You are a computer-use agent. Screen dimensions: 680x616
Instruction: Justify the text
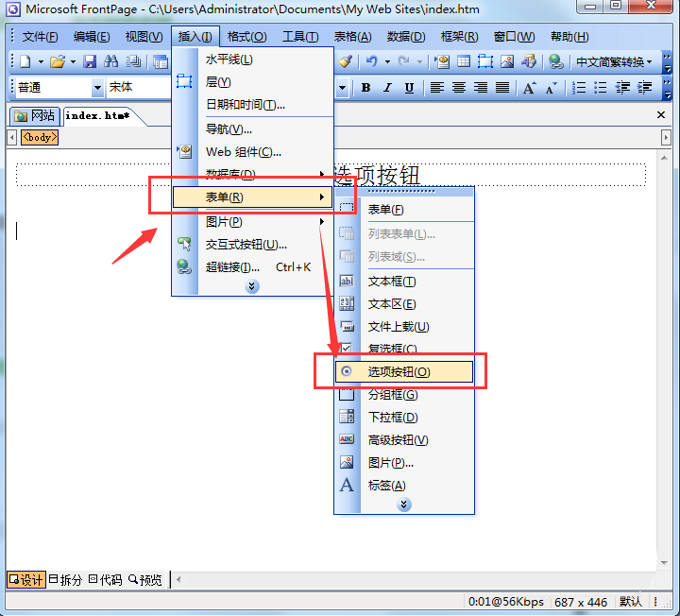[x=502, y=88]
